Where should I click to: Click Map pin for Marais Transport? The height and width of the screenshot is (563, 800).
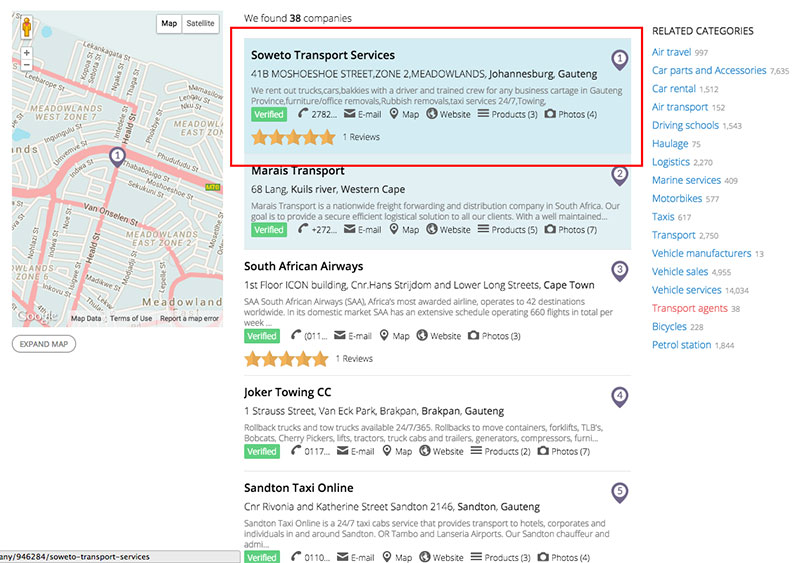[394, 229]
